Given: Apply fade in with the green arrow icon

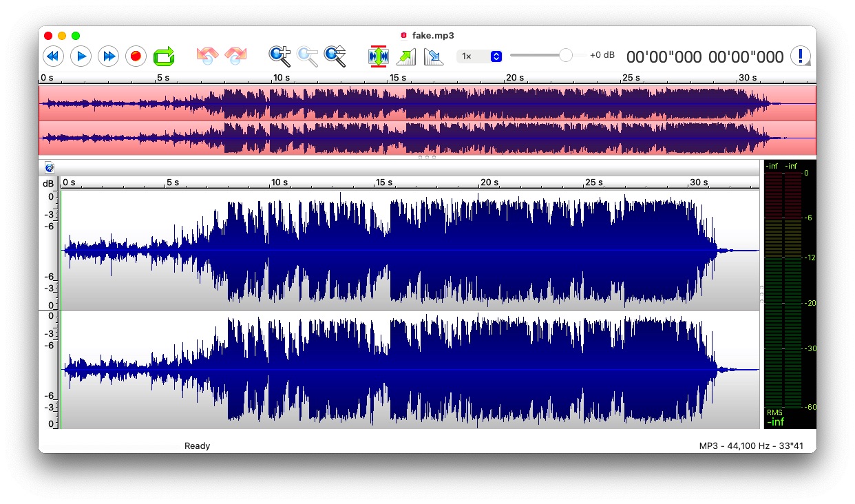Looking at the screenshot, I should [x=406, y=56].
